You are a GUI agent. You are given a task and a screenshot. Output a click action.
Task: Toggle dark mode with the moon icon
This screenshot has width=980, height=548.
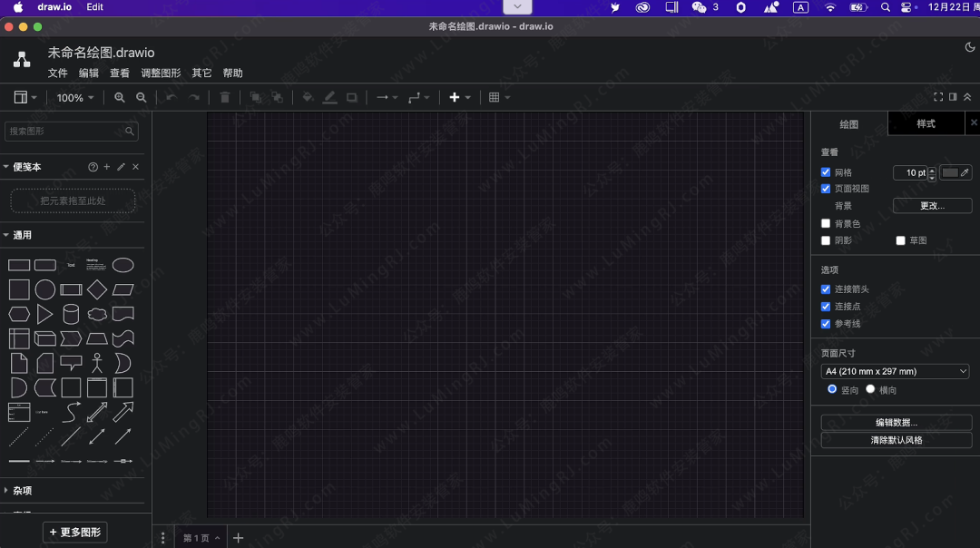click(969, 47)
